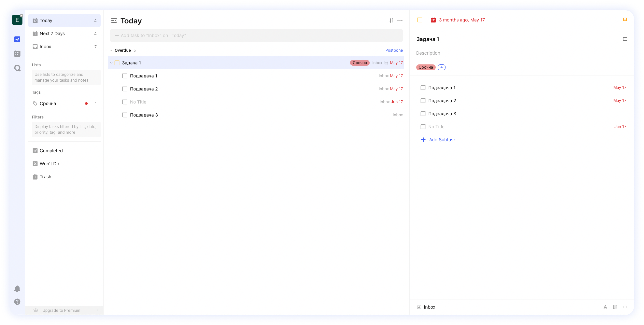The width and height of the screenshot is (644, 325).
Task: Click the Postpone link
Action: coord(394,50)
